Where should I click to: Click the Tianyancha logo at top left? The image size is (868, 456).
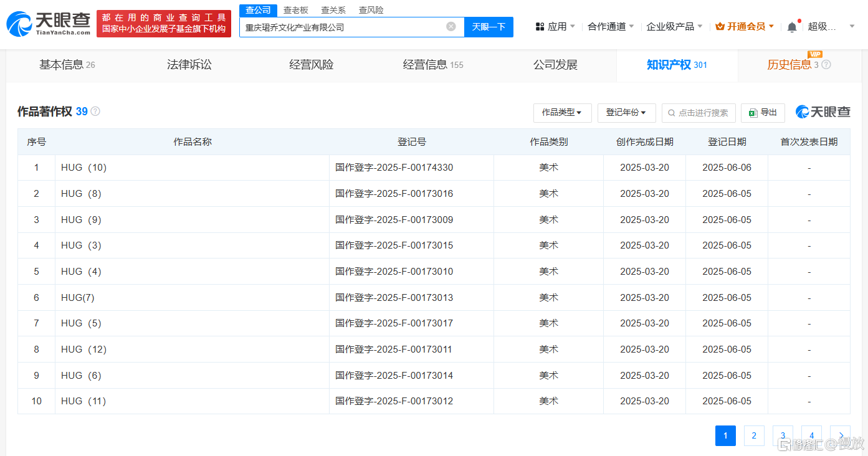pyautogui.click(x=48, y=23)
